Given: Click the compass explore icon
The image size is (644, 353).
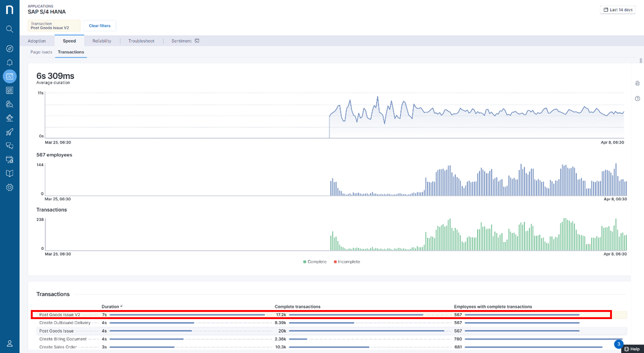Looking at the screenshot, I should click(x=10, y=49).
